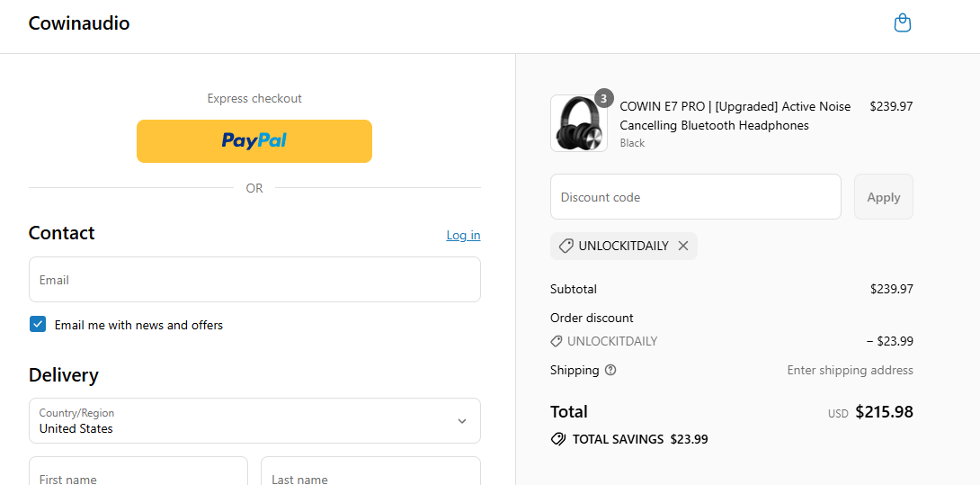Click the TOTAL SAVINGS $23.99 text
980x485 pixels.
click(640, 439)
